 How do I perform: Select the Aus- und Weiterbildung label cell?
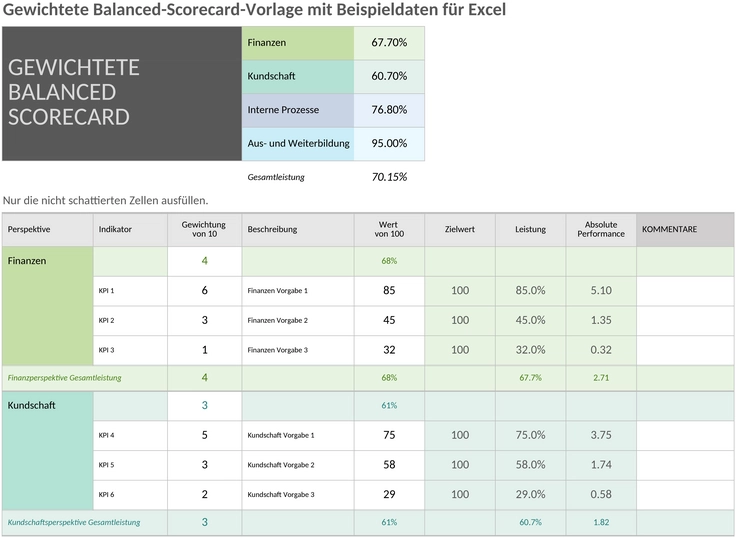pyautogui.click(x=298, y=144)
